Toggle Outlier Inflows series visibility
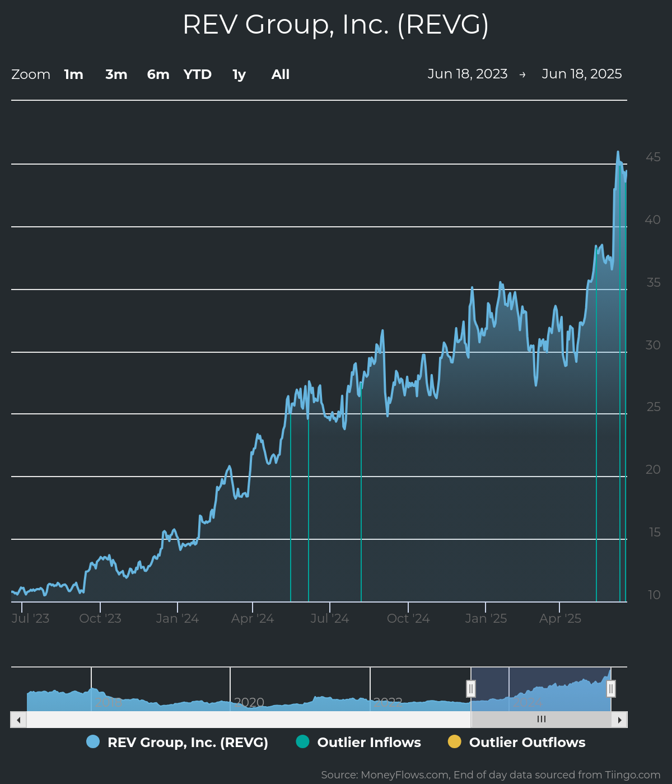The image size is (672, 784). tap(358, 742)
